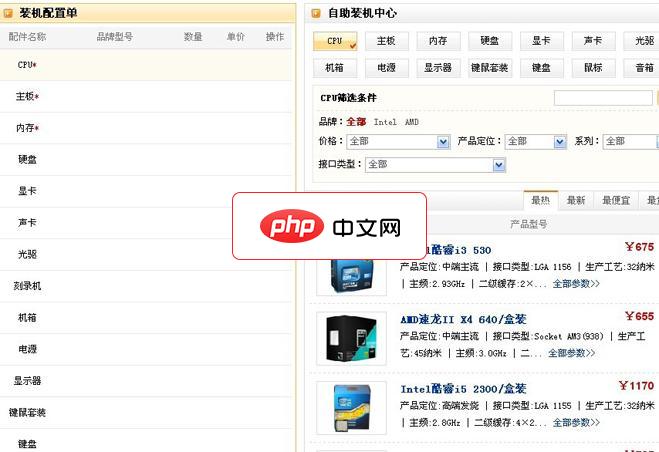Select the 内存* row in configuration list
The height and width of the screenshot is (452, 659).
[x=146, y=128]
